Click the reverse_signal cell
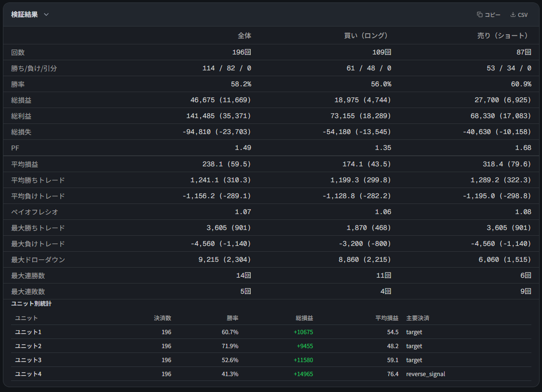The height and width of the screenshot is (392, 542). tap(425, 374)
